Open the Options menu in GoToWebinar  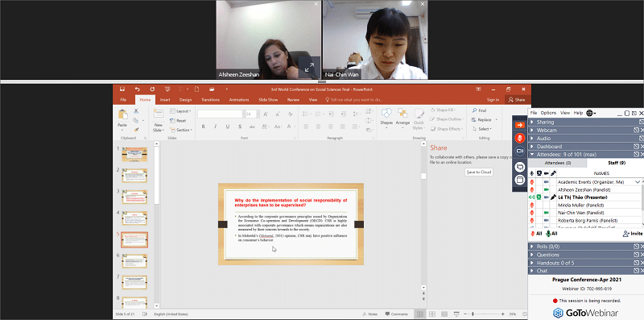coord(548,113)
